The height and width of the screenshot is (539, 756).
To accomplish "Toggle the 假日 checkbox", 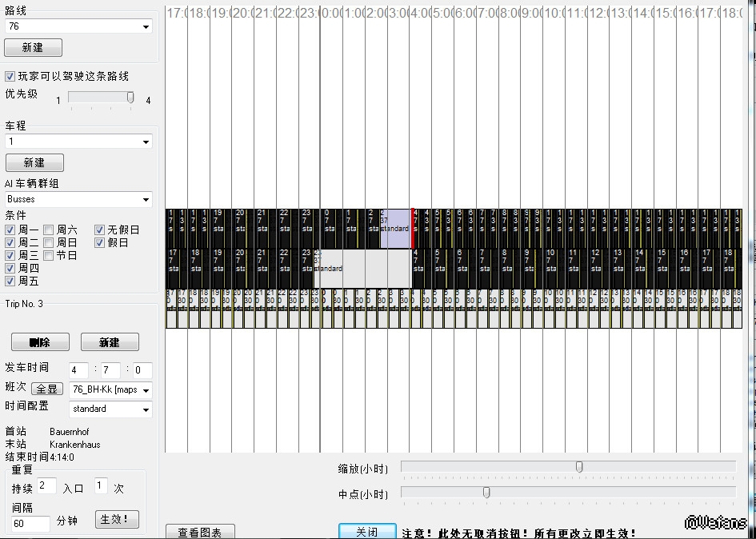I will click(x=99, y=242).
